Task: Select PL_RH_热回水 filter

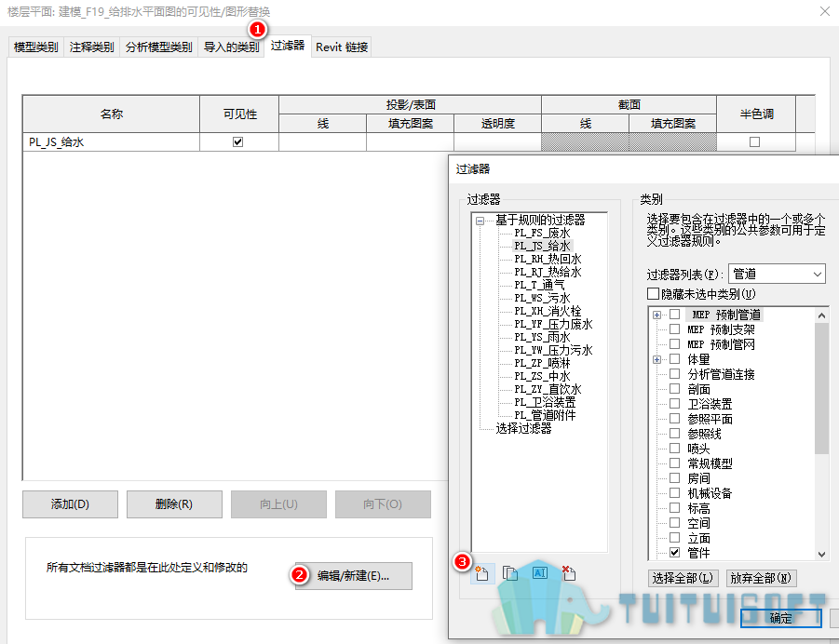Action: 548,259
